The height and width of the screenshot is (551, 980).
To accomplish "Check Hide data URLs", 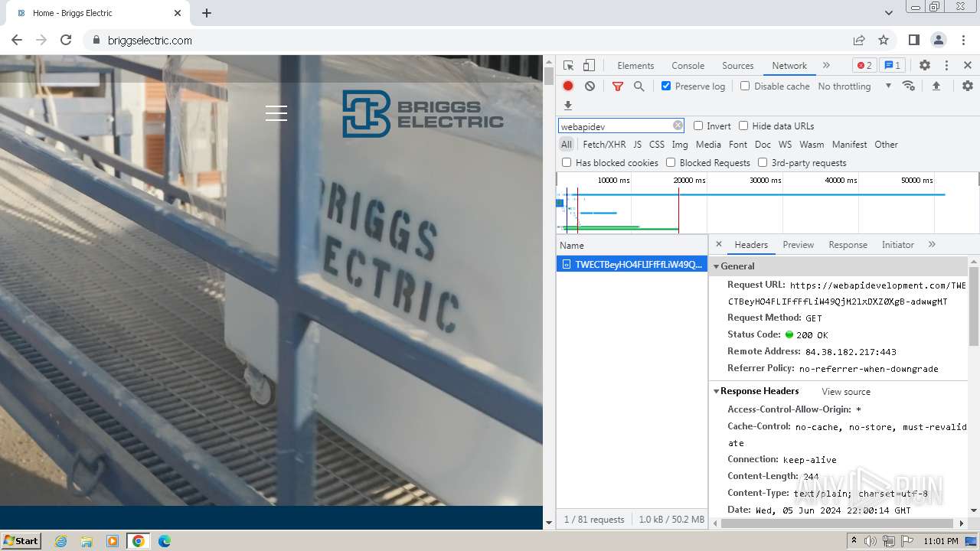I will 743,126.
